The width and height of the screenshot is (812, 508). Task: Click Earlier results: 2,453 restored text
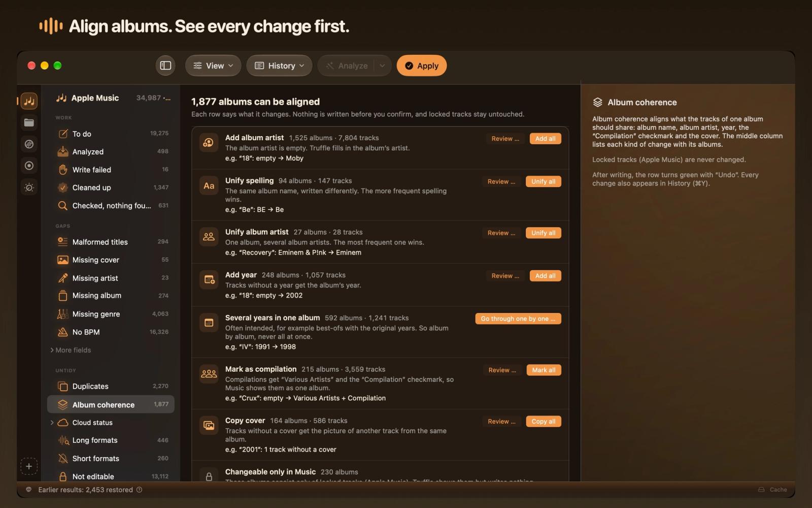(85, 490)
